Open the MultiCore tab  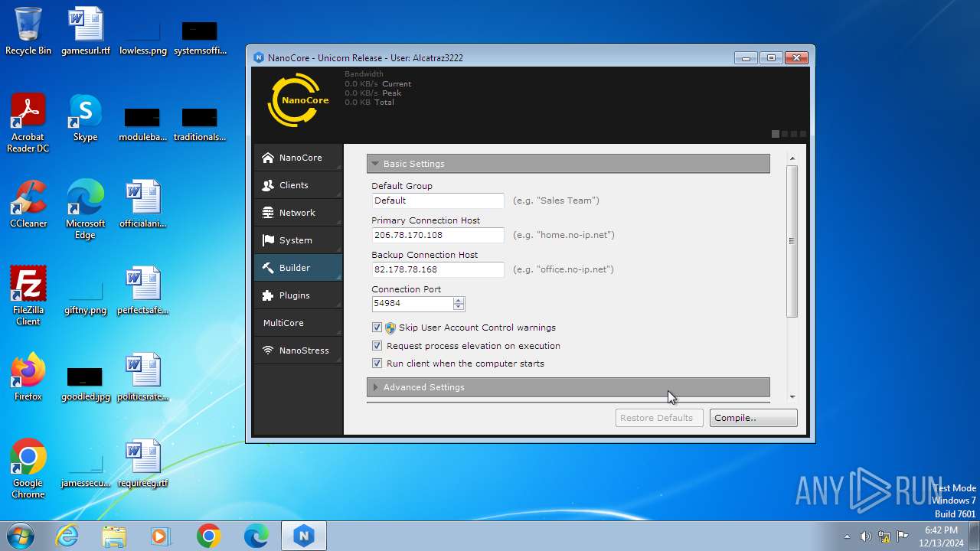pos(298,323)
